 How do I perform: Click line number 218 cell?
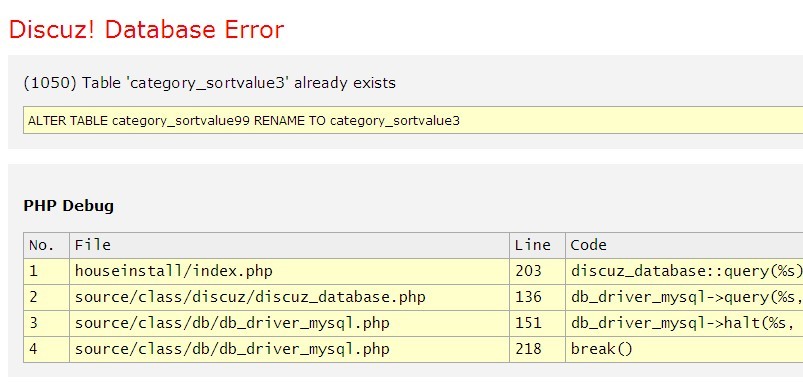pyautogui.click(x=537, y=349)
